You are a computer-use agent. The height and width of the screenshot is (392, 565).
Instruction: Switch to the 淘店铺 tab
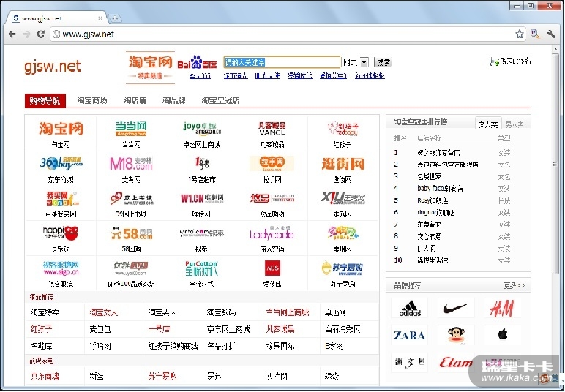pyautogui.click(x=135, y=100)
